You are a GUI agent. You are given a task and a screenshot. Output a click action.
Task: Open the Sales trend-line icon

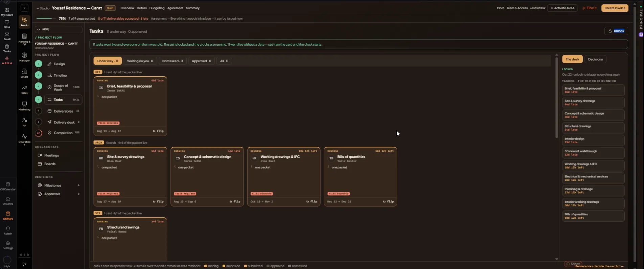pyautogui.click(x=24, y=88)
